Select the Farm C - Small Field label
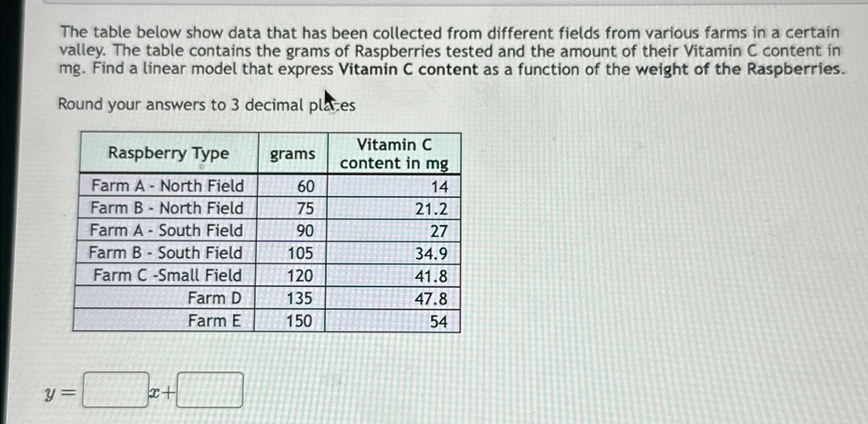 tap(168, 276)
